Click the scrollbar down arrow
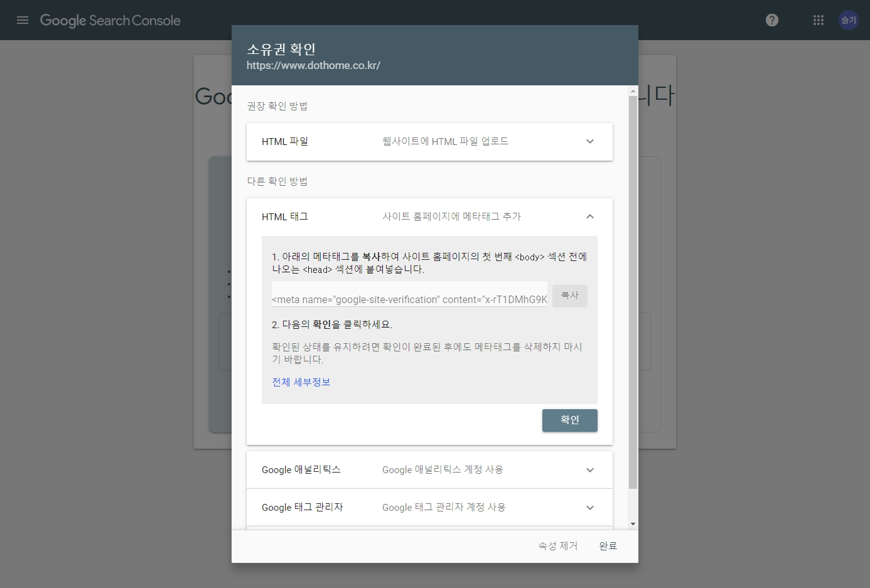 pyautogui.click(x=633, y=524)
